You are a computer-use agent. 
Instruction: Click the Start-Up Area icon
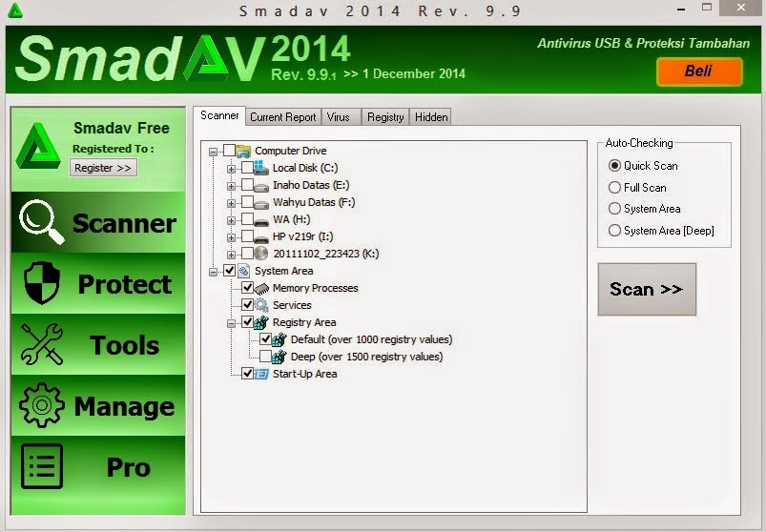pyautogui.click(x=261, y=374)
